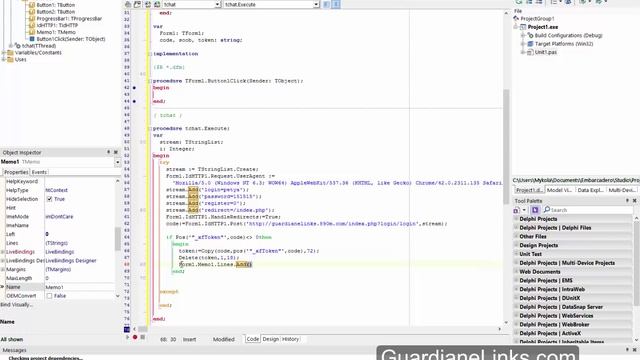
Task: Click the fourth icon before the tchat dropdown
Action: click(157, 4)
